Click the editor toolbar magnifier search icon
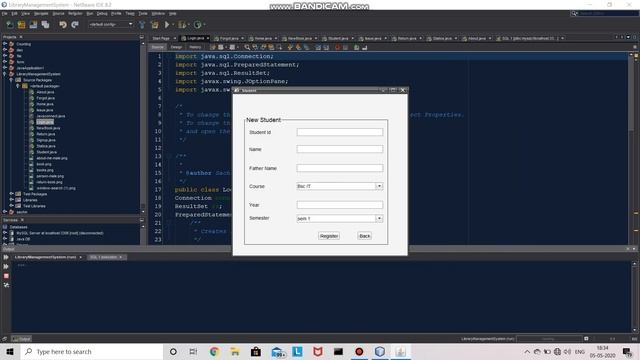Screen dimensions: 640x360 [247, 47]
